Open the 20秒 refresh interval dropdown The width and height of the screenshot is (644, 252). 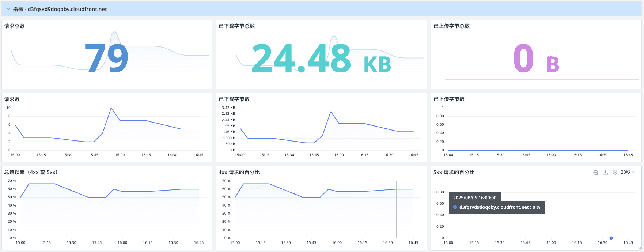pos(628,172)
